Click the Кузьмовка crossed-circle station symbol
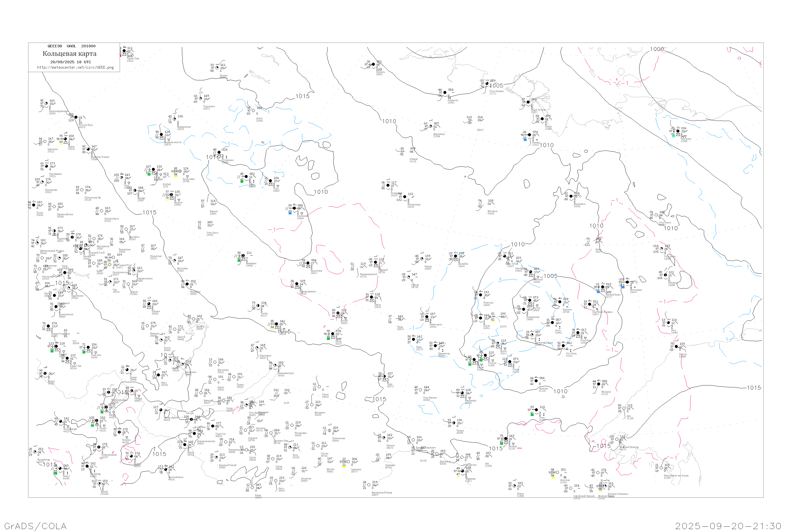Image resolution: width=798 pixels, height=532 pixels. pos(180,171)
